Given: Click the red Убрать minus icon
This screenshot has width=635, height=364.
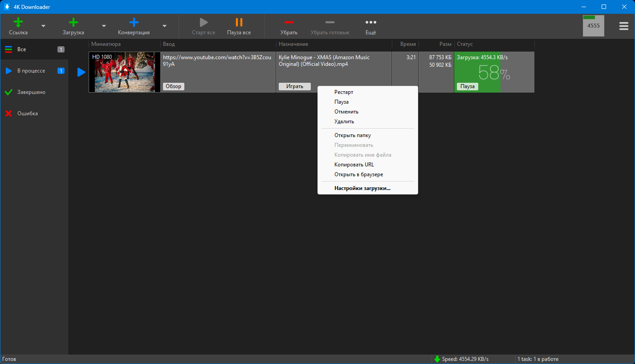Looking at the screenshot, I should coord(289,23).
